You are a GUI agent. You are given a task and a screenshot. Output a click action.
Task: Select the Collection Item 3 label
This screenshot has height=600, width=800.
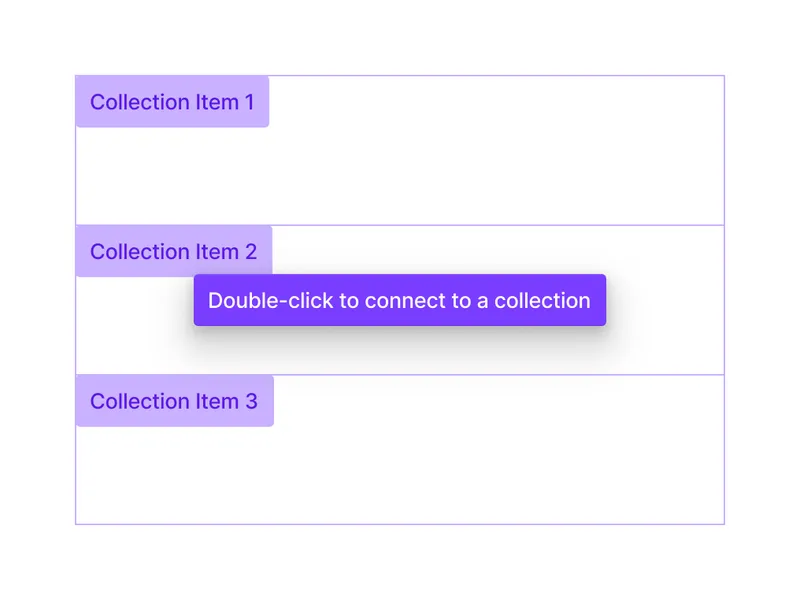174,401
